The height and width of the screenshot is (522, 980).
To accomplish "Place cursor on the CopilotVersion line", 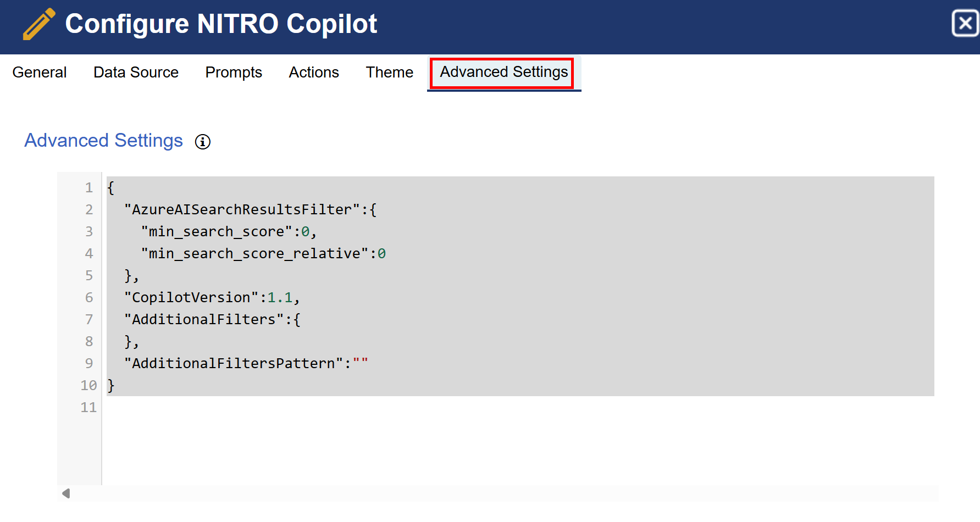I will click(x=212, y=298).
